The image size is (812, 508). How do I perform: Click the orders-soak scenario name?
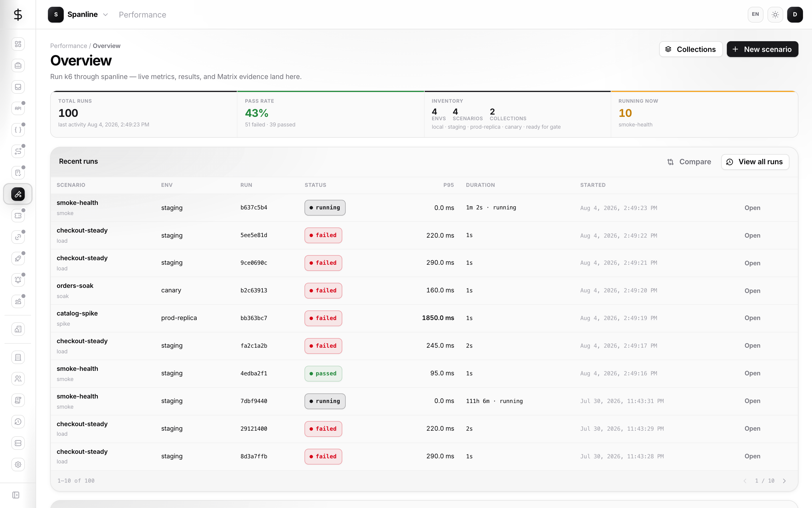click(75, 286)
